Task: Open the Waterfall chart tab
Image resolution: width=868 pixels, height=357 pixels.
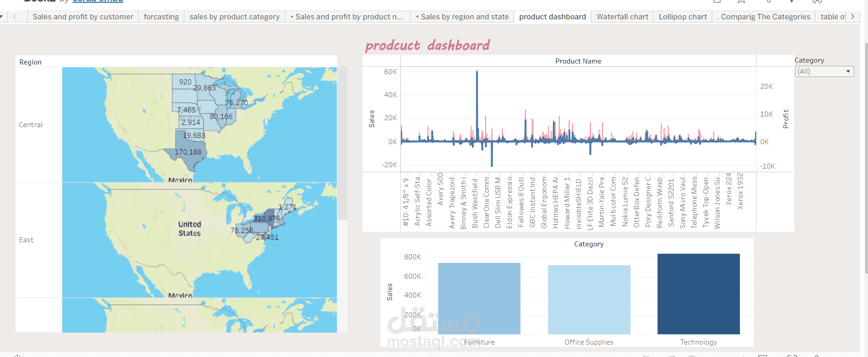Action: point(622,17)
